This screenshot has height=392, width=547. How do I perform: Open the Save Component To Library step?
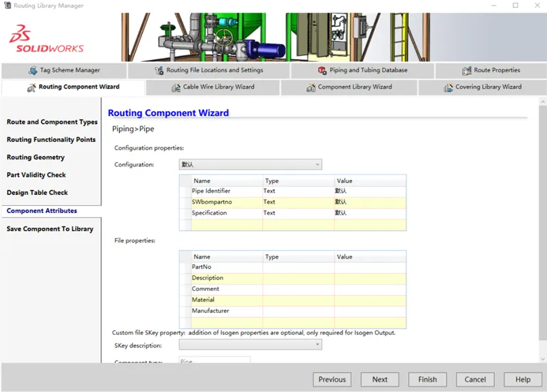point(50,229)
